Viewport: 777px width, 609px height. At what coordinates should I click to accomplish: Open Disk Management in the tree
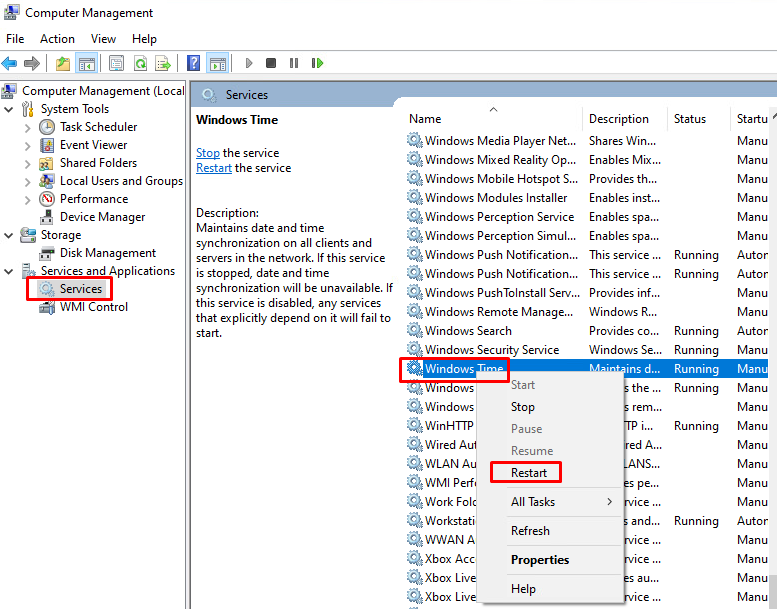click(x=108, y=253)
